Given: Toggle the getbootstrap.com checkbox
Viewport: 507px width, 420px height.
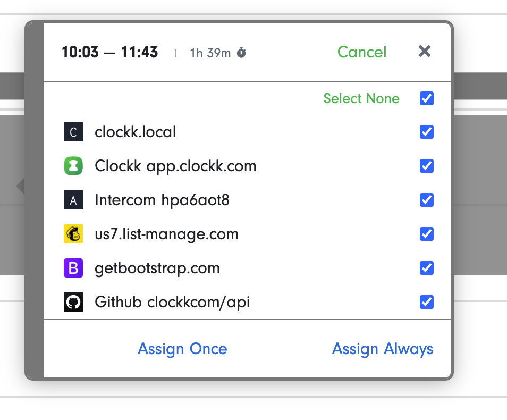Looking at the screenshot, I should pos(427,268).
